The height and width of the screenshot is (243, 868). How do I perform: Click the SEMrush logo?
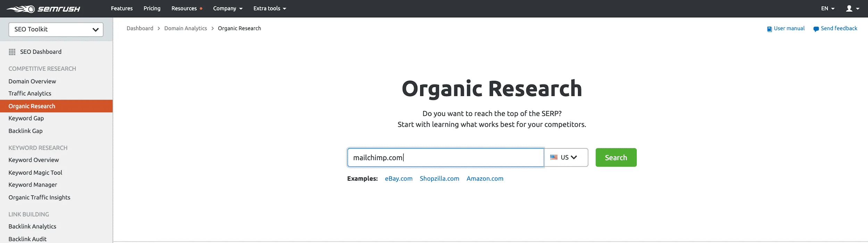pos(43,9)
